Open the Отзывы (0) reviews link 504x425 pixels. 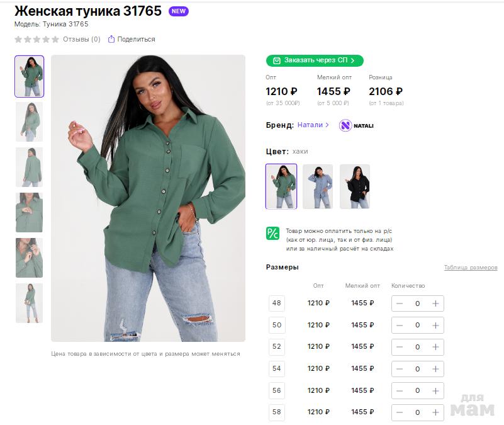81,39
